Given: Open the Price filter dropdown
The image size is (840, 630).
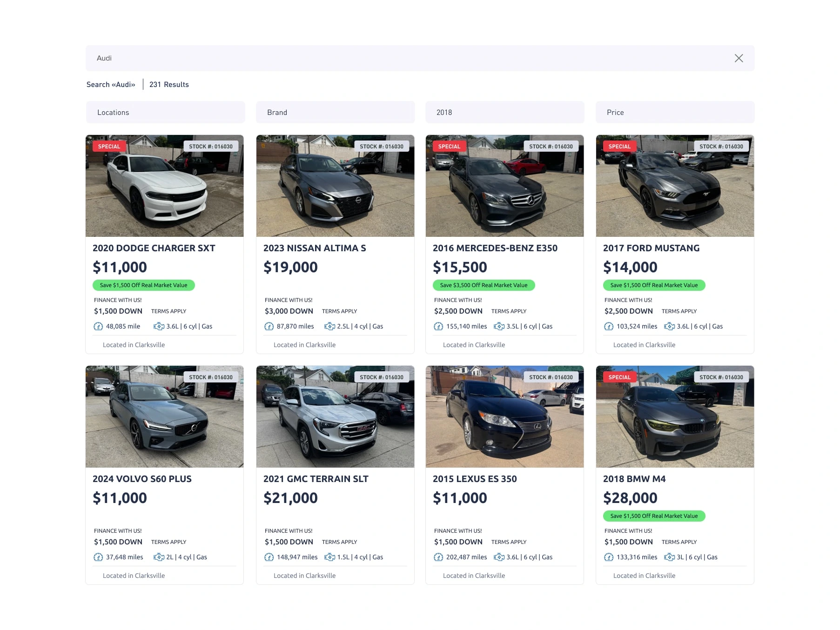Looking at the screenshot, I should [675, 112].
